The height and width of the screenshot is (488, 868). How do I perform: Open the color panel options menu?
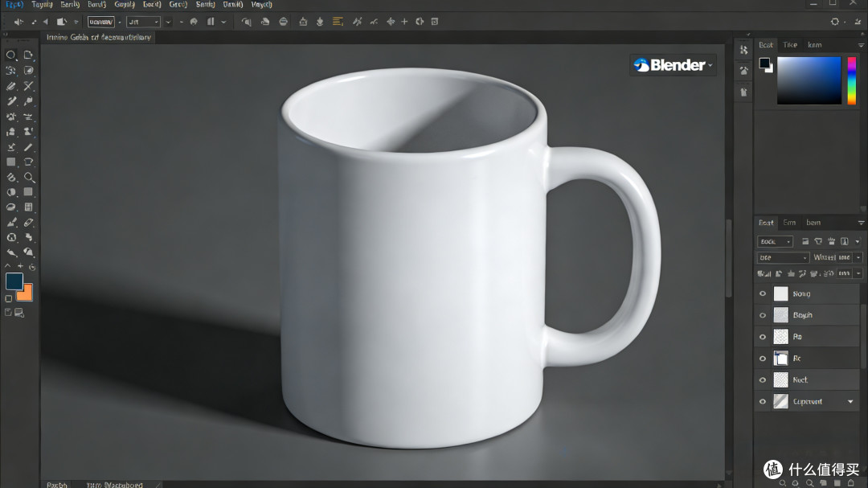pyautogui.click(x=861, y=45)
